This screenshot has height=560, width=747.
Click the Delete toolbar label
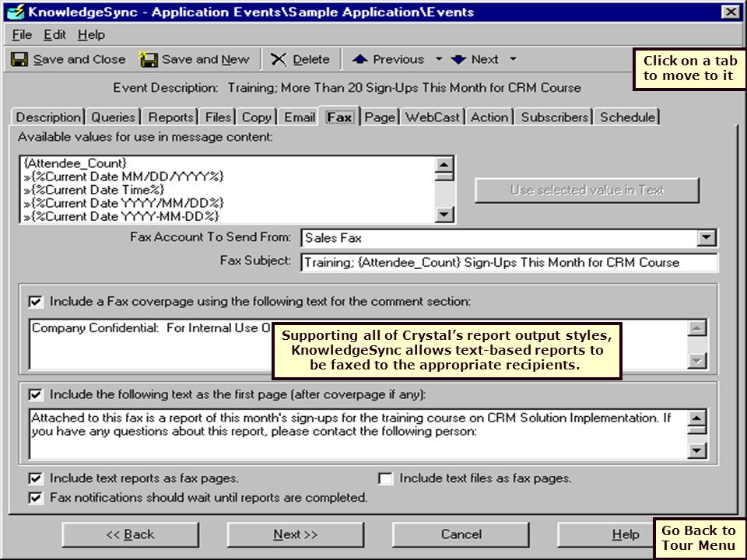point(311,60)
